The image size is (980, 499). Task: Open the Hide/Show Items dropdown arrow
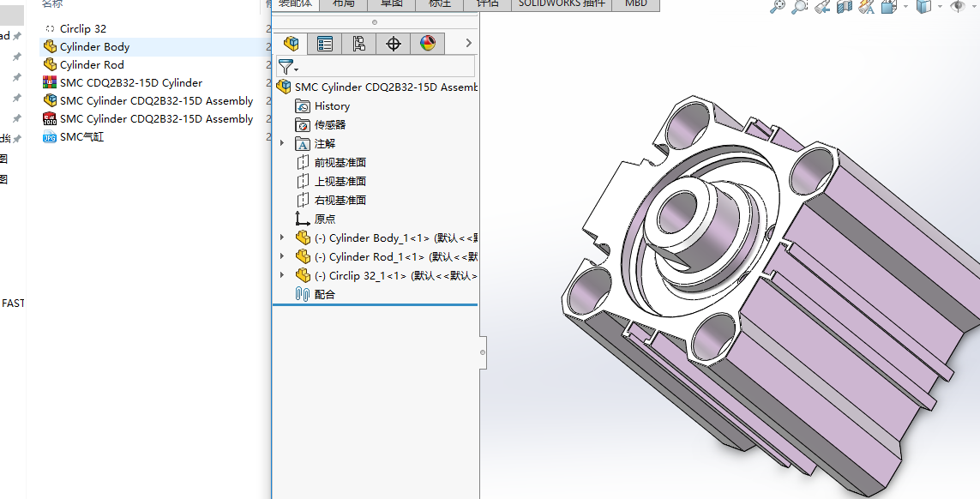click(x=973, y=6)
